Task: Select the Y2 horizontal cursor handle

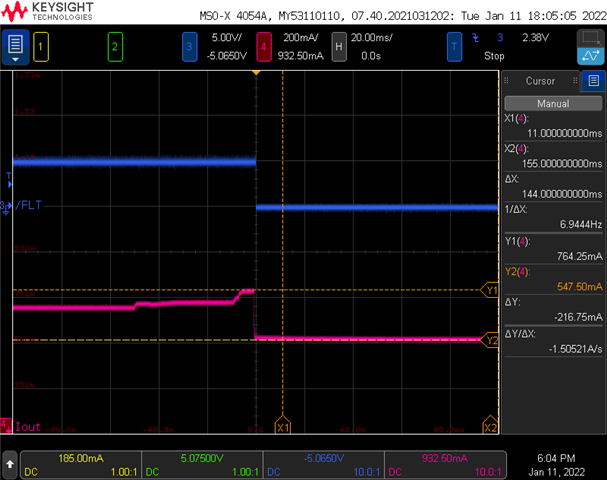Action: point(490,340)
